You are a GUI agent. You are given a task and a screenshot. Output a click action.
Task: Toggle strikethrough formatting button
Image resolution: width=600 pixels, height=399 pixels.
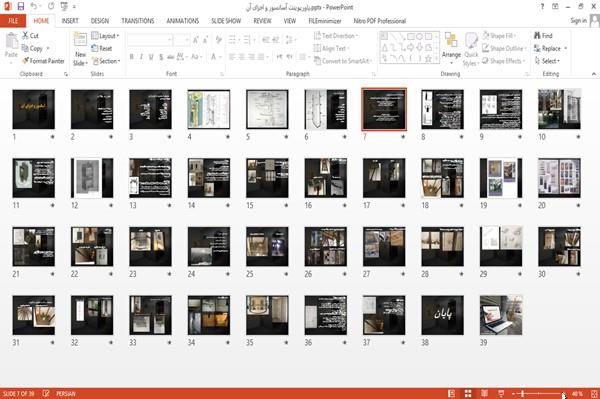[171, 57]
